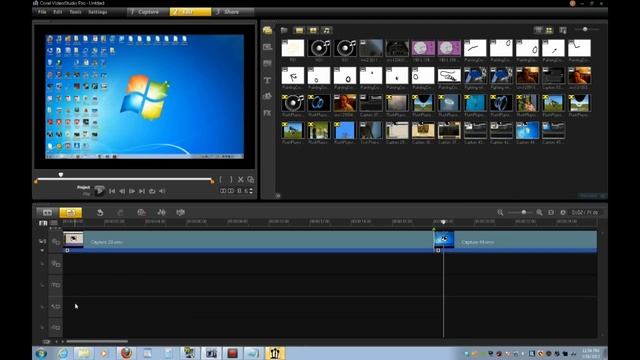Image resolution: width=640 pixels, height=360 pixels.
Task: Toggle photo files display in the library
Action: (x=313, y=30)
